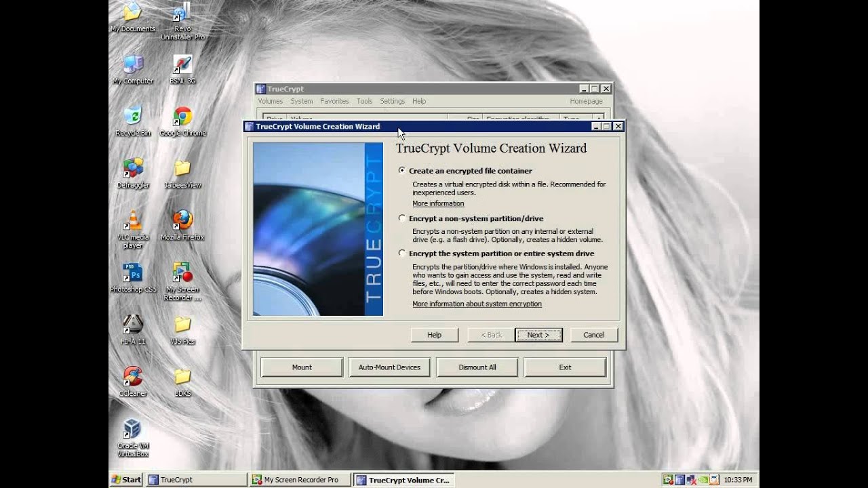Click the wizard Help button
The width and height of the screenshot is (868, 488).
(435, 335)
